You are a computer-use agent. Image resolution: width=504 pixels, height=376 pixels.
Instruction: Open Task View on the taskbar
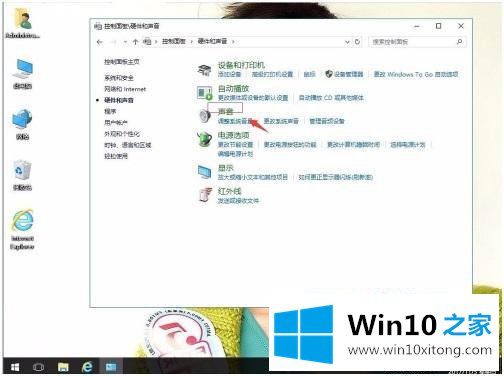pos(38,367)
